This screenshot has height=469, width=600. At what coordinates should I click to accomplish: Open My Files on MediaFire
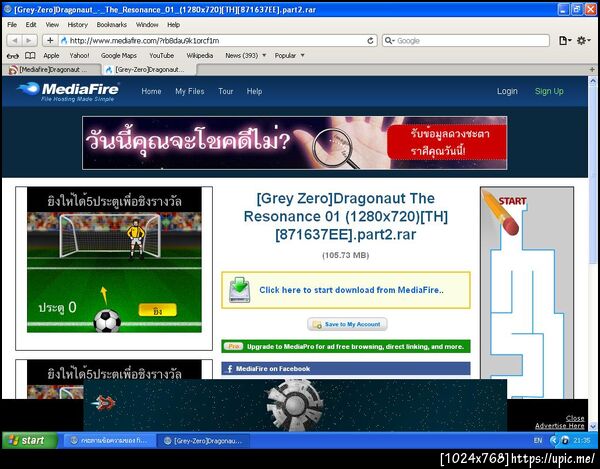point(189,91)
